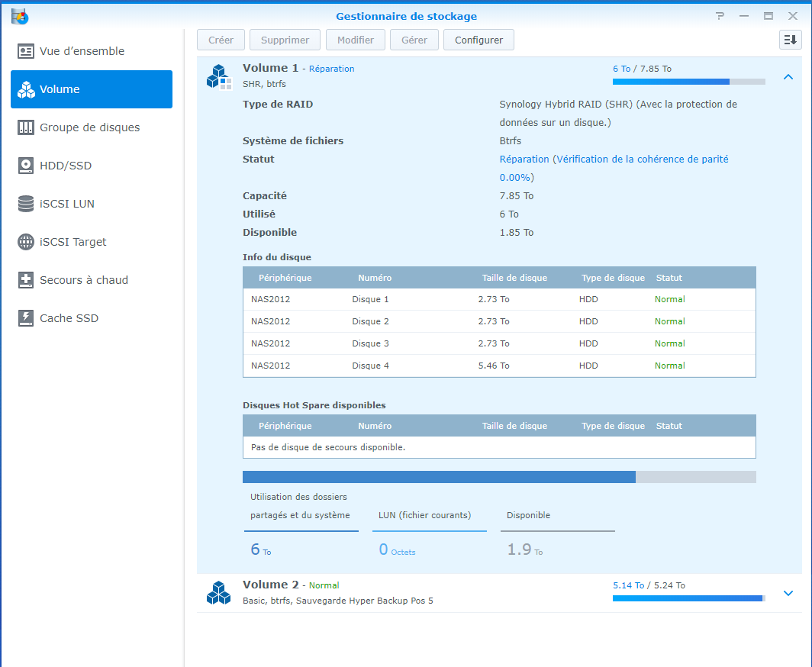Click the Vue d'ensemble sidebar icon

click(x=27, y=51)
